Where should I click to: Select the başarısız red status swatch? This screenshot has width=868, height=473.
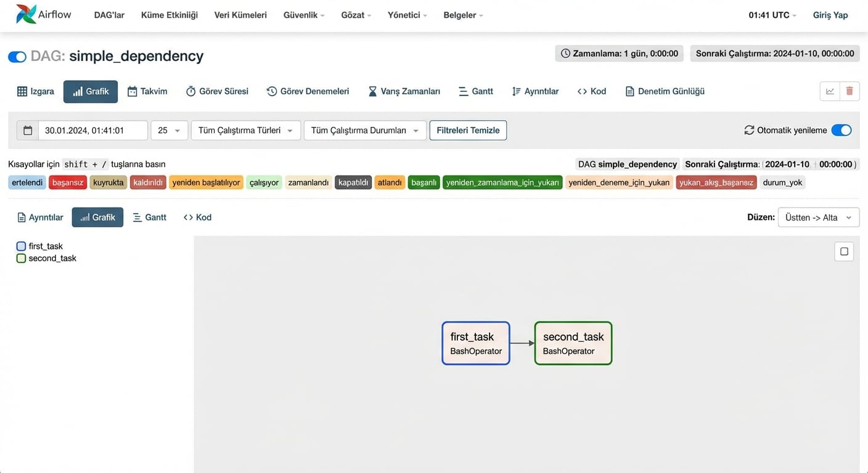point(68,183)
